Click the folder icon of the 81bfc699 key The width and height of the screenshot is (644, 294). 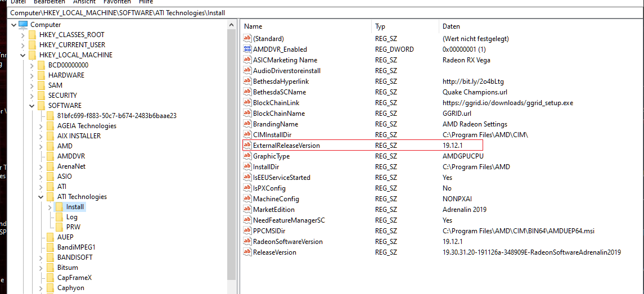[51, 116]
